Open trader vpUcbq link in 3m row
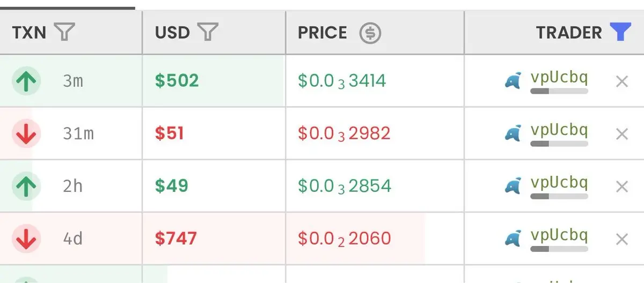Viewport: 644px width, 283px height. point(559,78)
